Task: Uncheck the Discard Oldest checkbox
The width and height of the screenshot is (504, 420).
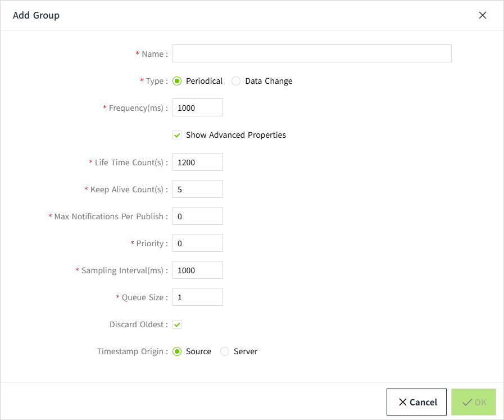Action: tap(177, 324)
